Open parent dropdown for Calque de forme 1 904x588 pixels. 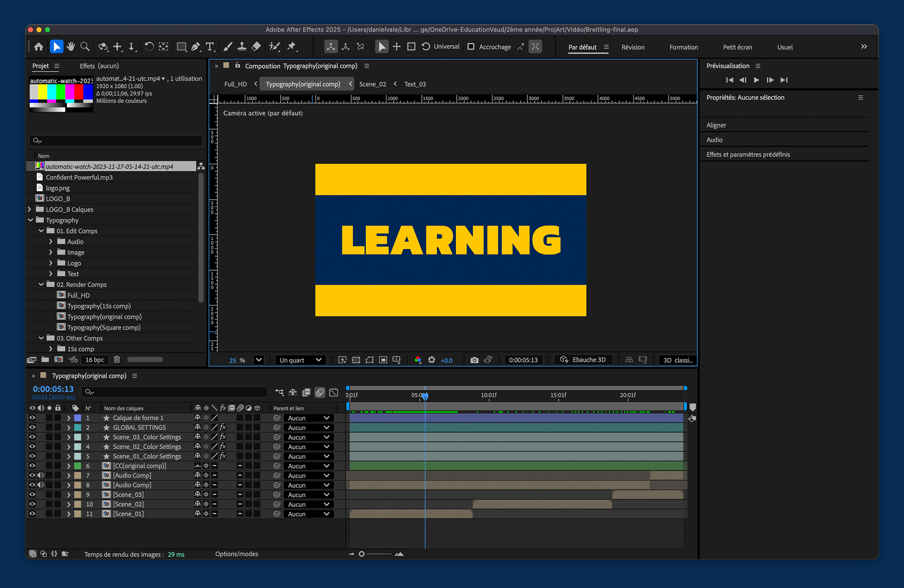click(x=308, y=418)
